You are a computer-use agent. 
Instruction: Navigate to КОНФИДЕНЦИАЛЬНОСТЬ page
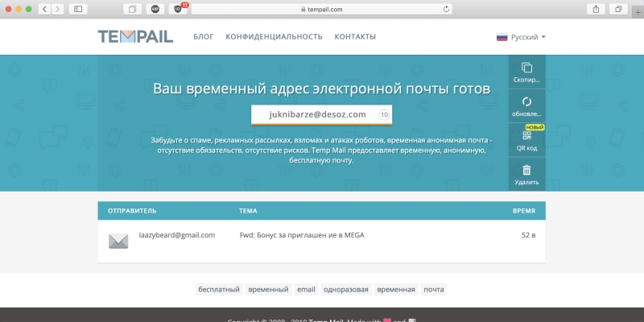(x=274, y=37)
